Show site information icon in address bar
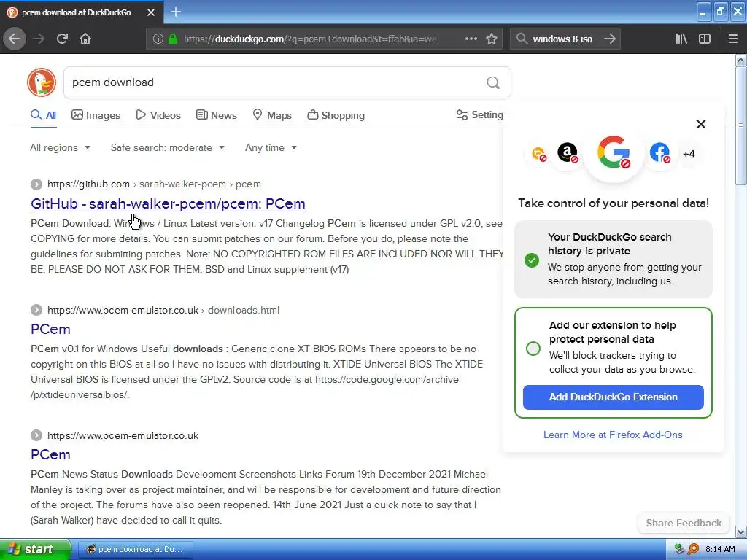This screenshot has height=560, width=747. 158,39
